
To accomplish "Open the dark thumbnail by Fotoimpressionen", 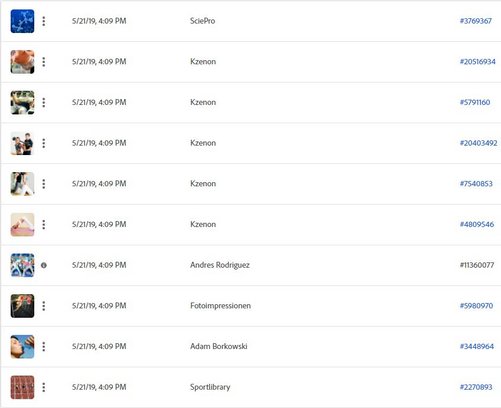I will (22, 306).
